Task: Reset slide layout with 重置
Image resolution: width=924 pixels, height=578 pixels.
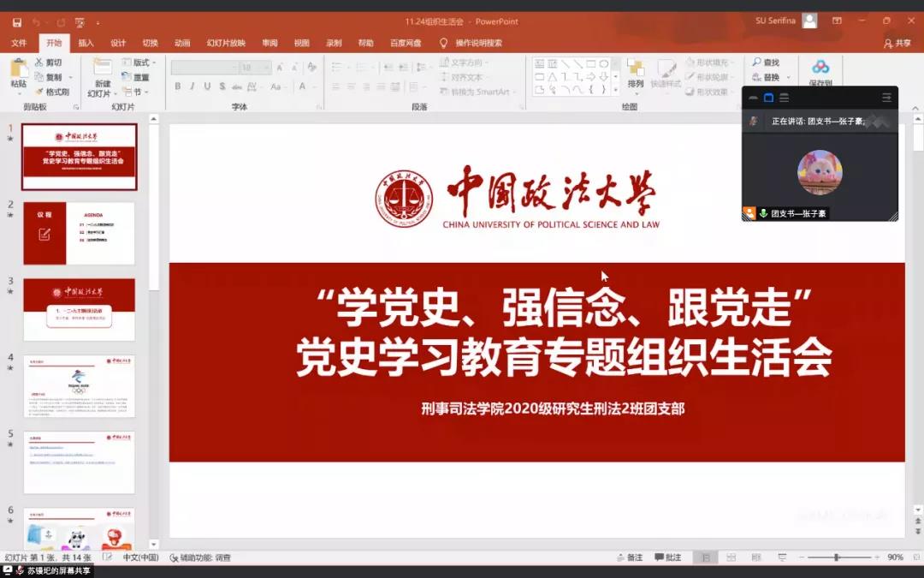Action: [x=135, y=77]
